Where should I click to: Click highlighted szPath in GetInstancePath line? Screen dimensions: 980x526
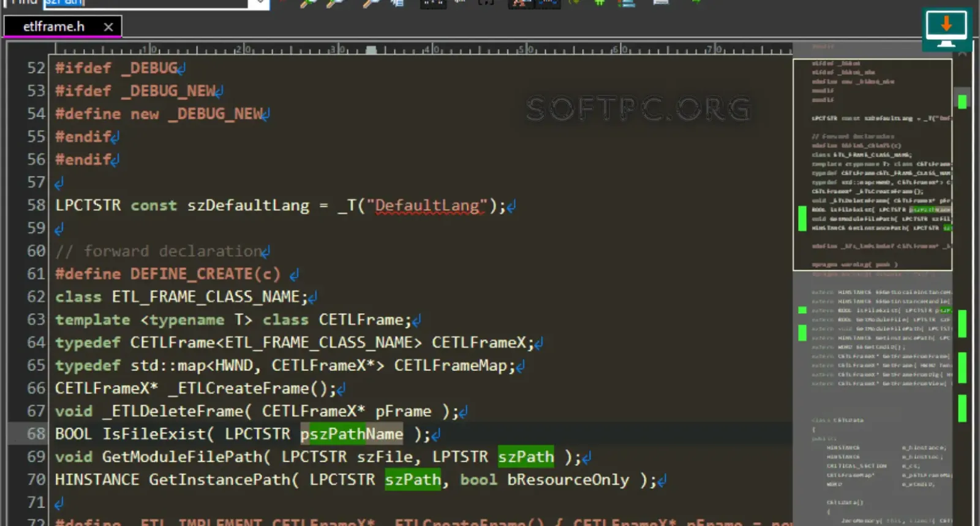click(x=413, y=479)
